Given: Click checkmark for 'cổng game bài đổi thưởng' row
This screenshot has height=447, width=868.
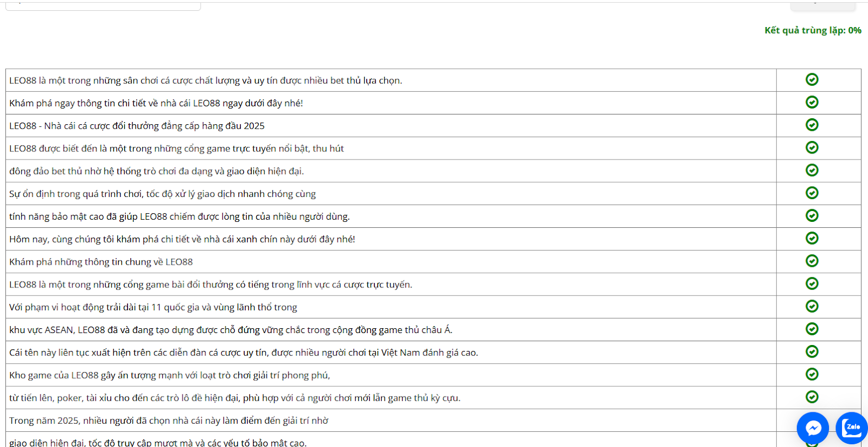Looking at the screenshot, I should (812, 284).
